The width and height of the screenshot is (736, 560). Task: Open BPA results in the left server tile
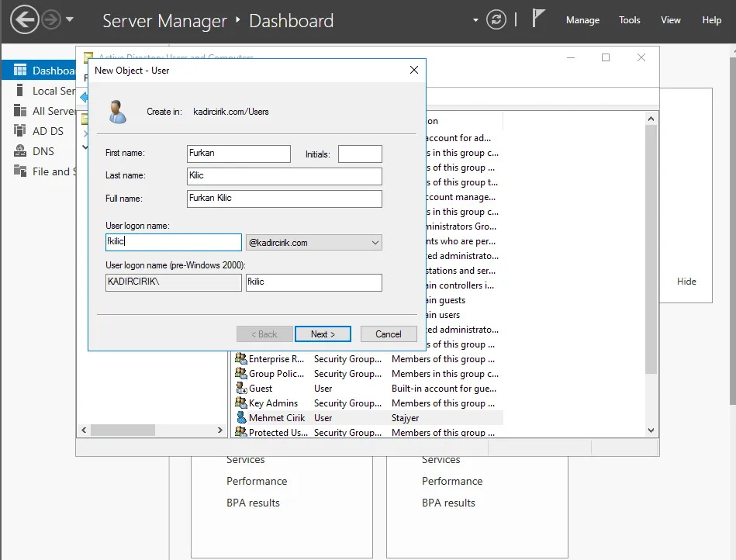[253, 503]
